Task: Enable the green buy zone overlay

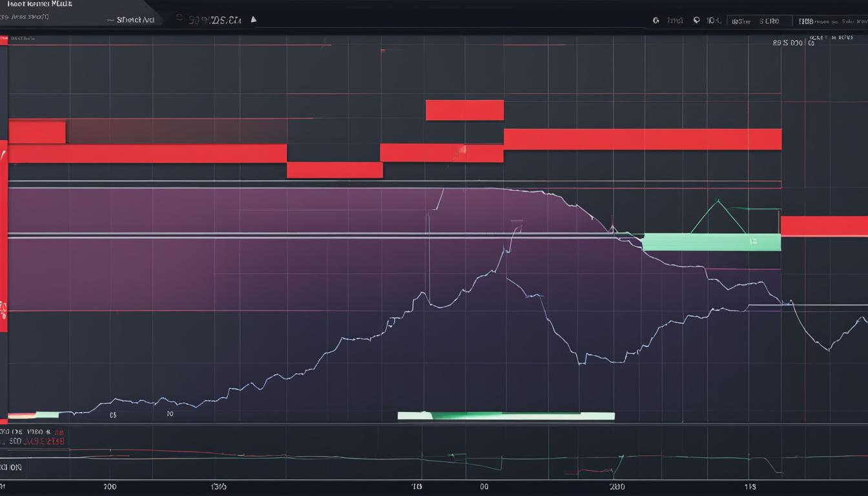Action: tap(710, 240)
